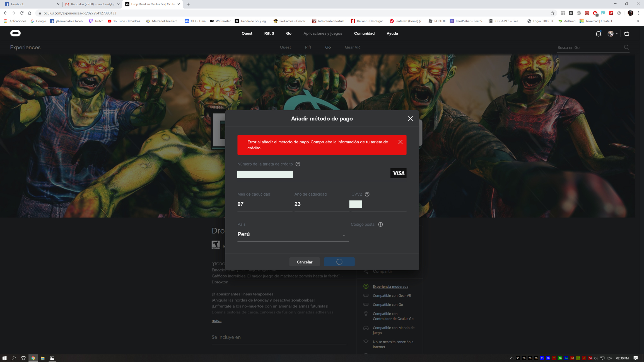Click the volume icon in system tray
The width and height of the screenshot is (644, 362).
(x=596, y=358)
